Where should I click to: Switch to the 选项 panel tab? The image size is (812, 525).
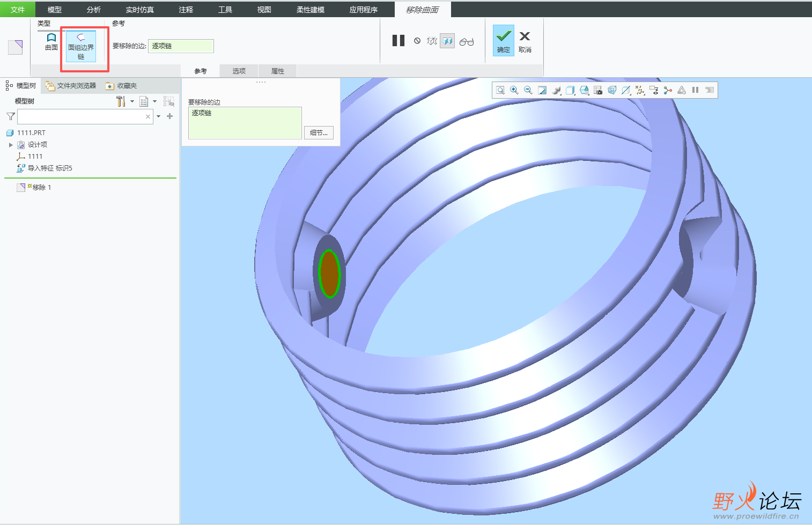point(239,71)
